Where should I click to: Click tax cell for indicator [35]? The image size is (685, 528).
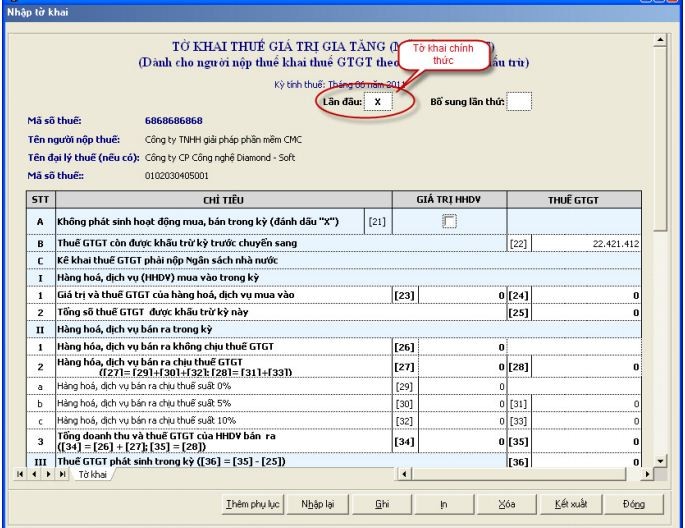click(586, 442)
